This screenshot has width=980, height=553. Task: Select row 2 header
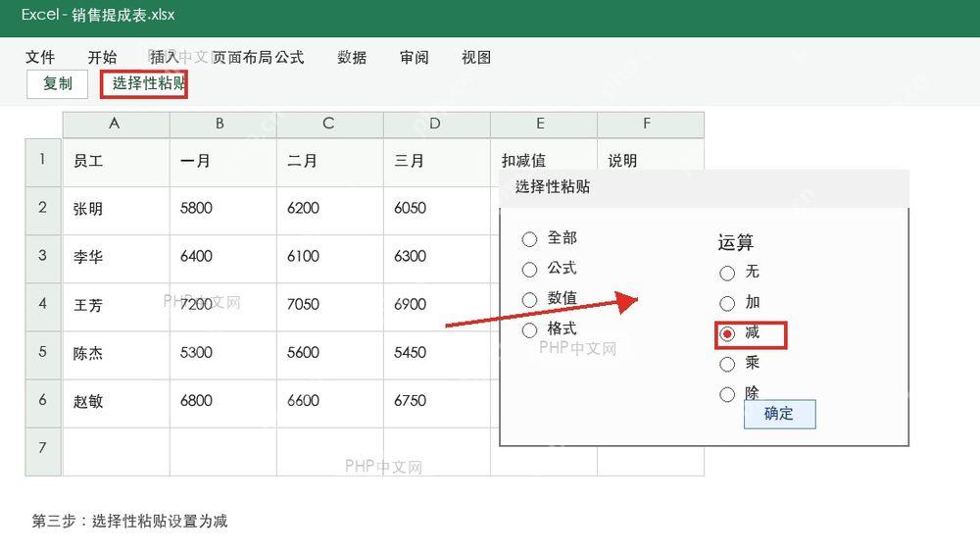(42, 210)
